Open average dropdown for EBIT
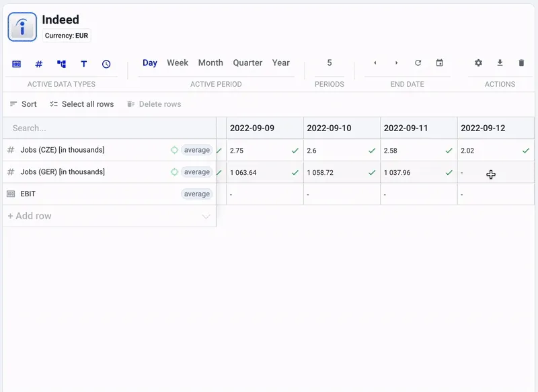This screenshot has width=538, height=392. (197, 194)
